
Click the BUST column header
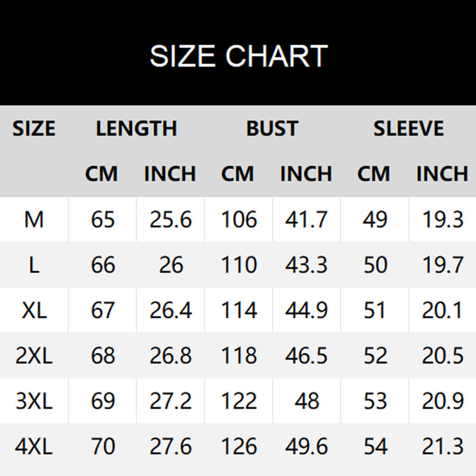click(272, 129)
